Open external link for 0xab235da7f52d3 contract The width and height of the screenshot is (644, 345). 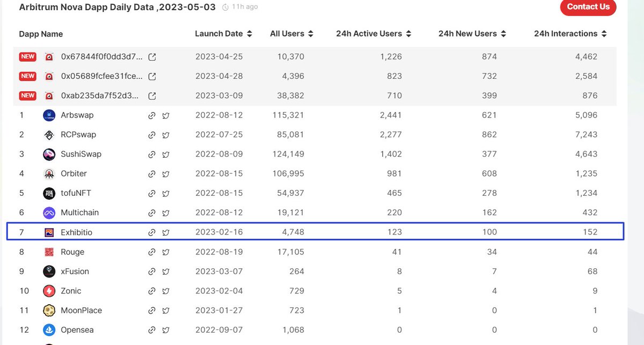(x=152, y=96)
